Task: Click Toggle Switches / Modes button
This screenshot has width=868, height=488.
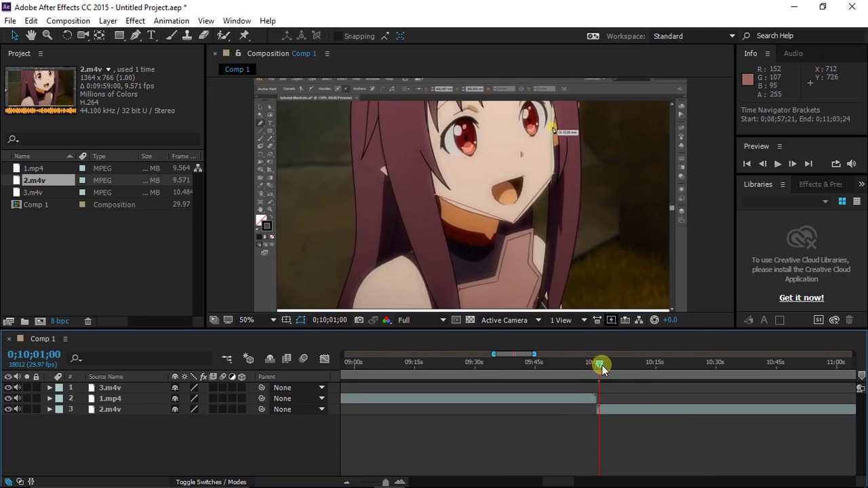Action: (211, 482)
